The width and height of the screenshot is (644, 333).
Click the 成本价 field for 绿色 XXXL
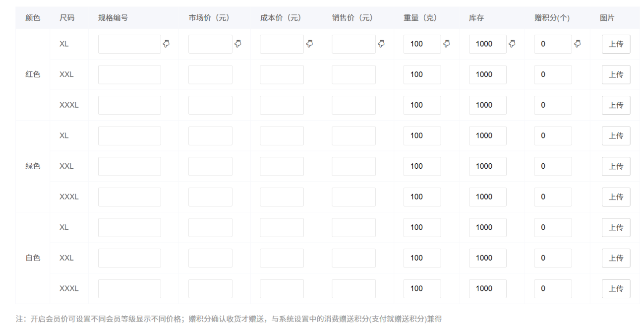click(282, 197)
